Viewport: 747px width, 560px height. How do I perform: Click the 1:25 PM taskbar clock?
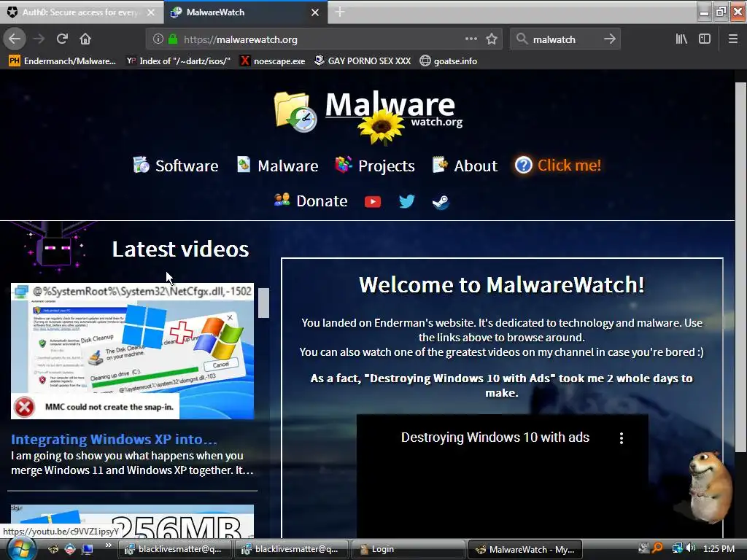tap(719, 549)
